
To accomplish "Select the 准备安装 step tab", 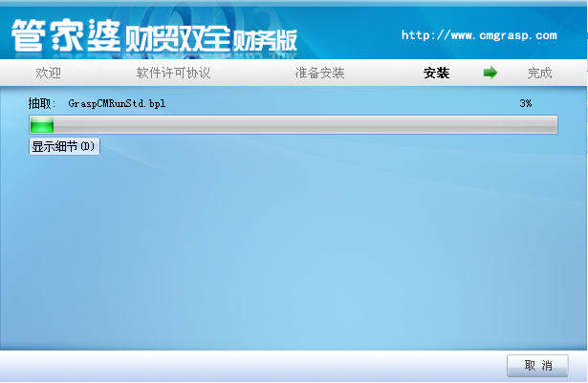I will pos(319,73).
